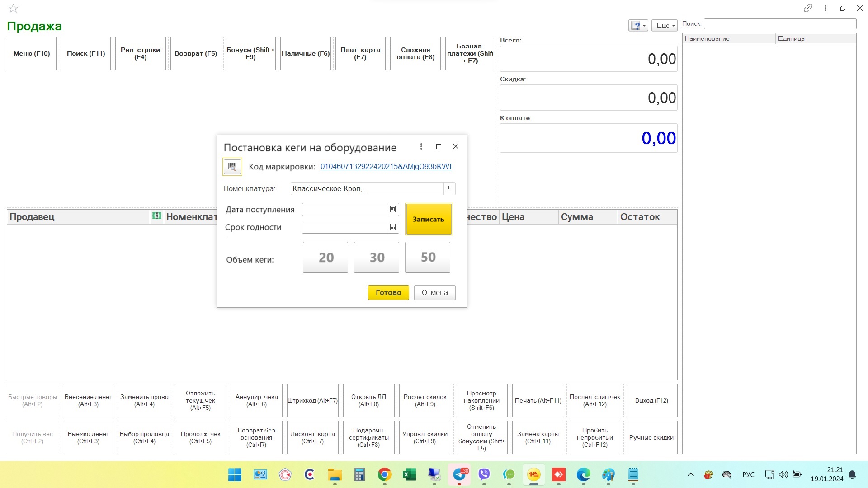Open calendar picker for Срок годности

point(393,227)
